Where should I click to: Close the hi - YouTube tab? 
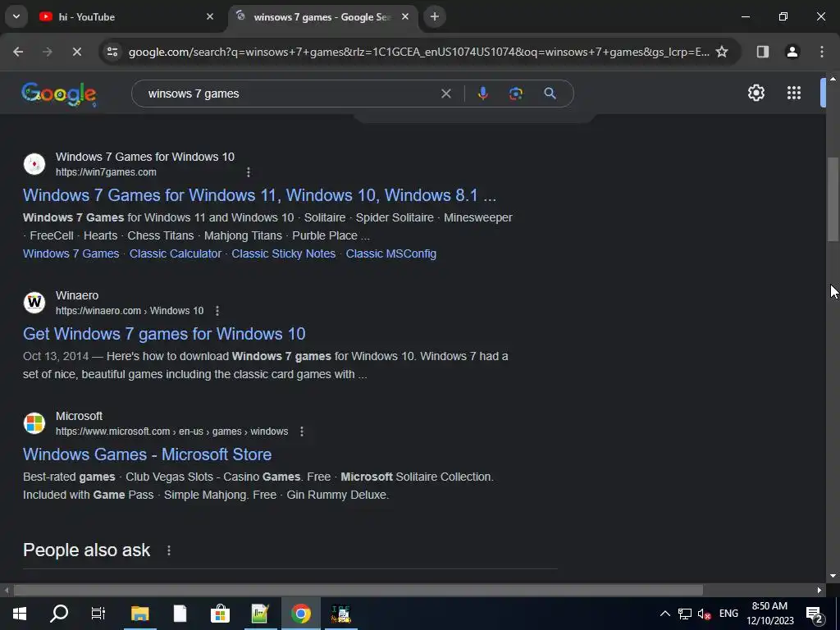pyautogui.click(x=210, y=16)
